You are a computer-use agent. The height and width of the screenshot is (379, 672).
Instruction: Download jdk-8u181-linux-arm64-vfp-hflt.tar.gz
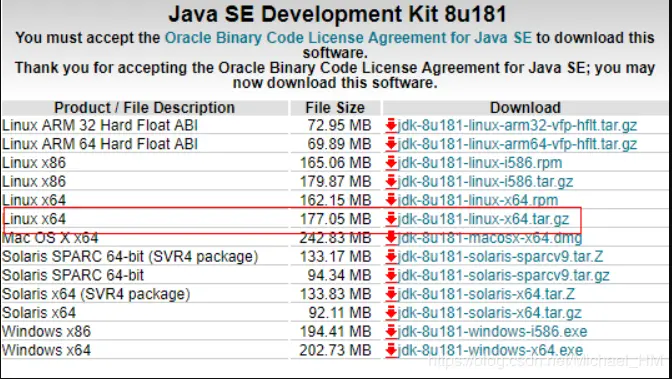pyautogui.click(x=517, y=144)
